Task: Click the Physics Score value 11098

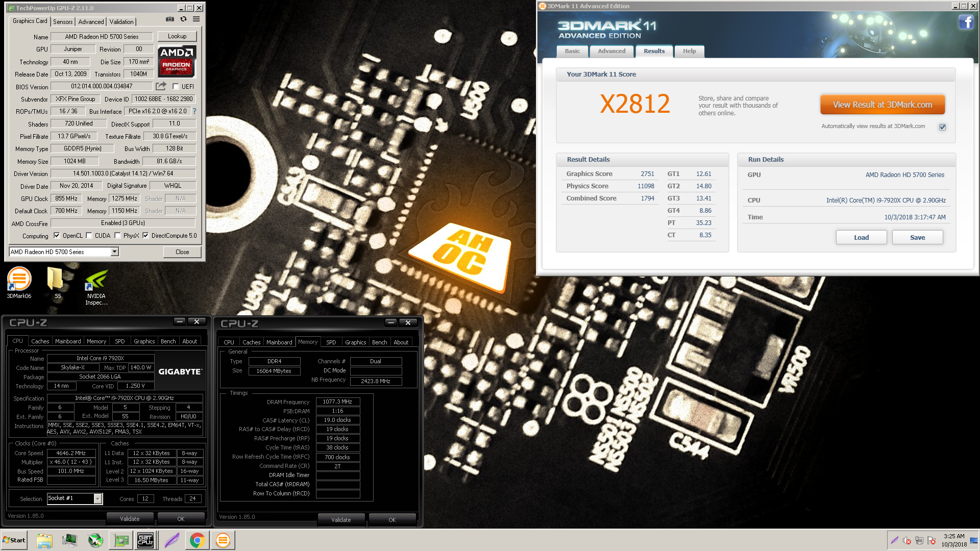Action: click(x=646, y=186)
